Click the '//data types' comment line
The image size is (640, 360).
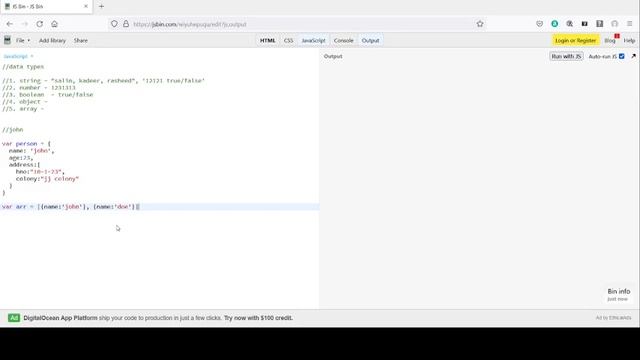[x=23, y=67]
